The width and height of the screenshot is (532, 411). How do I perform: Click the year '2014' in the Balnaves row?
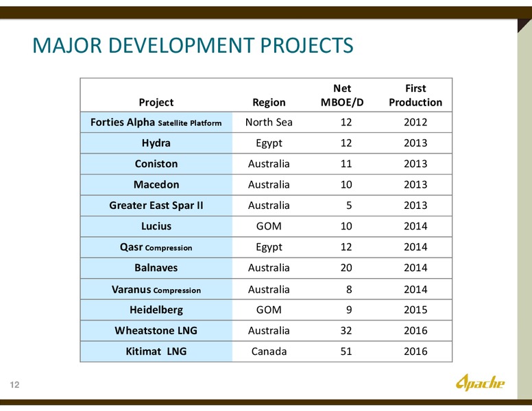coord(415,268)
